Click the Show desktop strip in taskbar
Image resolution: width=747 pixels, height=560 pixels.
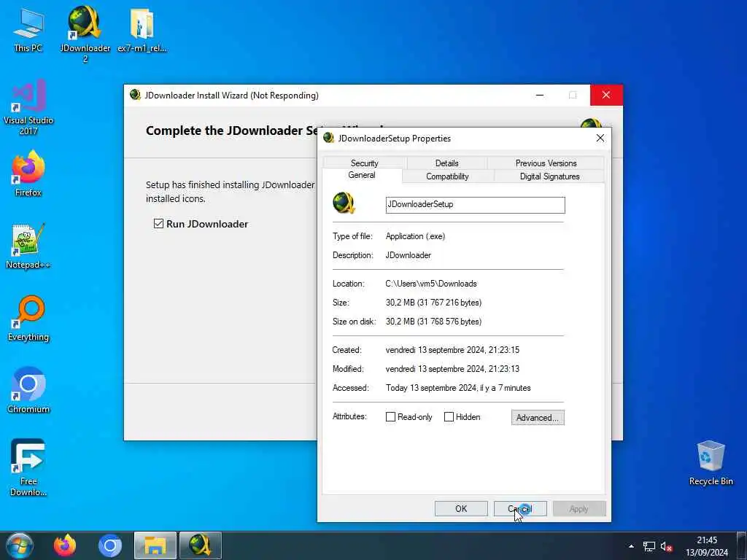[x=742, y=545]
